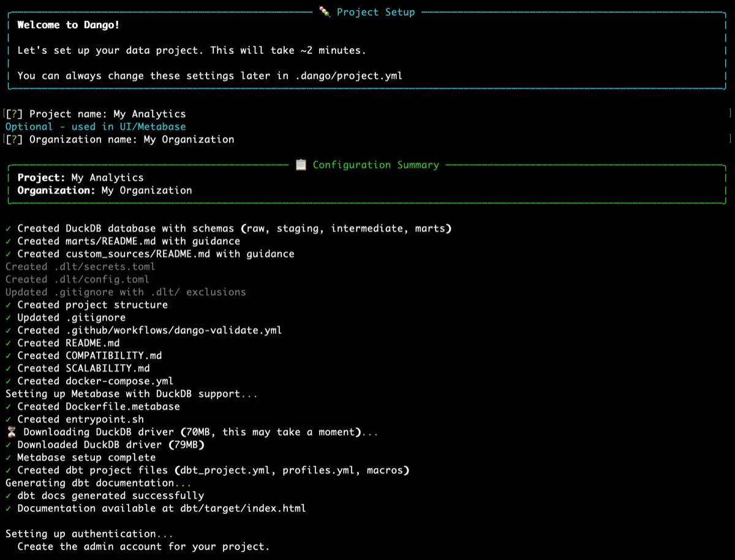The height and width of the screenshot is (560, 735).
Task: Click the [?] marker beside Organization name
Action: tap(14, 139)
